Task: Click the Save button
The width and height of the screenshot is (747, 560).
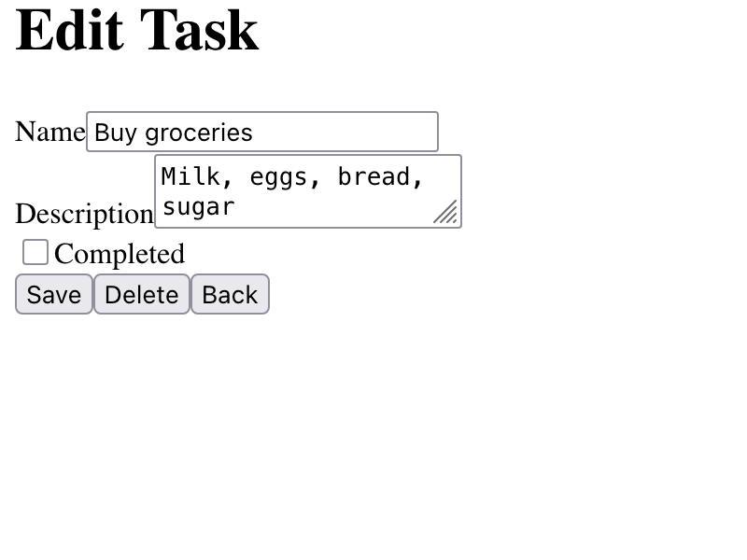Action: (54, 295)
